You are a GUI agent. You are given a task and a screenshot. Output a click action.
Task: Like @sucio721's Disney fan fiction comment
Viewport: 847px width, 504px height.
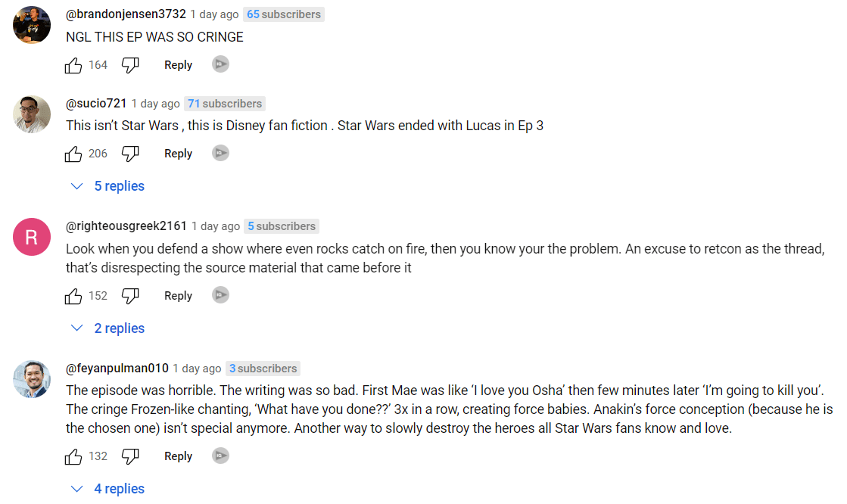(73, 154)
